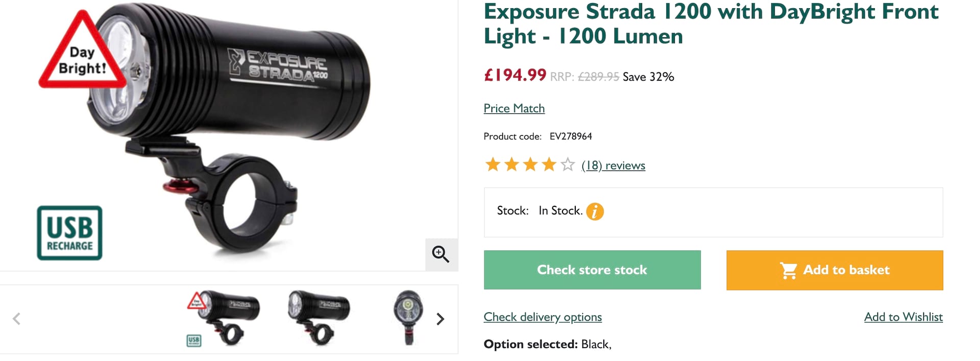The height and width of the screenshot is (361, 980).
Task: Click the product code EV278964
Action: click(x=571, y=136)
